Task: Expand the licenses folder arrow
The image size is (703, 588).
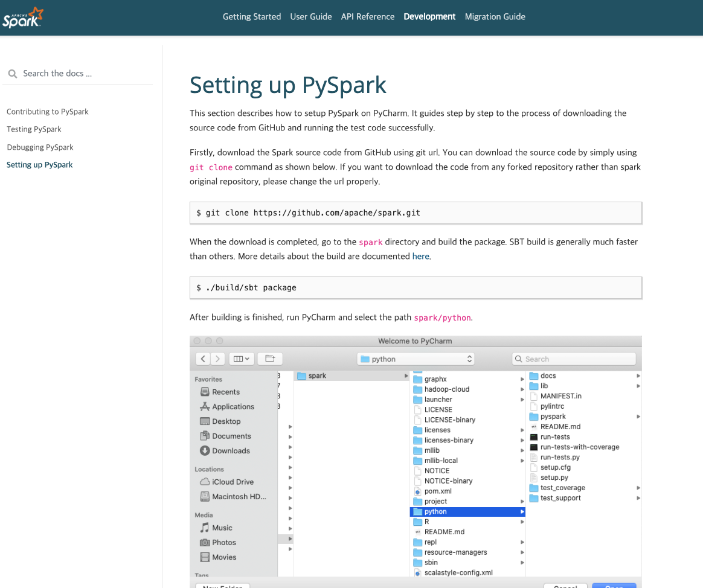Action: point(522,430)
